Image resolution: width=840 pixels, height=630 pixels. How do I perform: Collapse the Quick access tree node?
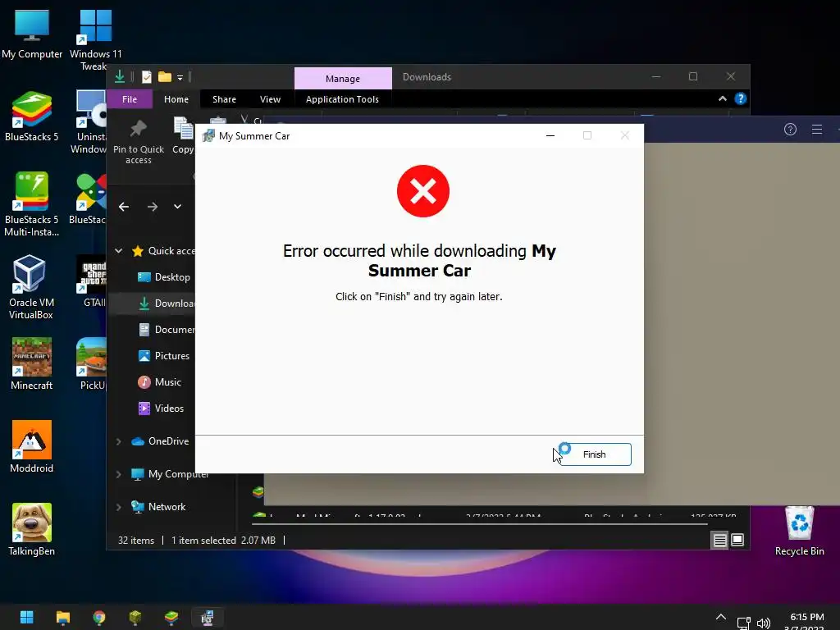(118, 251)
